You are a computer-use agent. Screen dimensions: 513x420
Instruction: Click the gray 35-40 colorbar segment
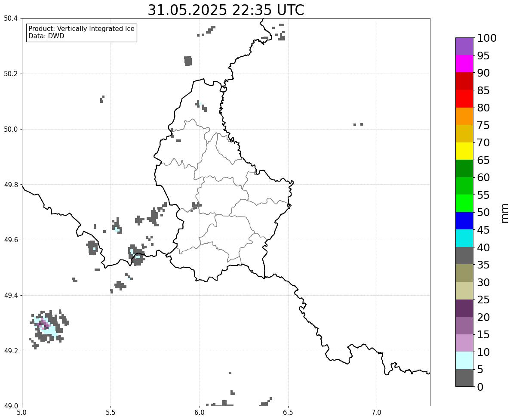[x=464, y=256]
